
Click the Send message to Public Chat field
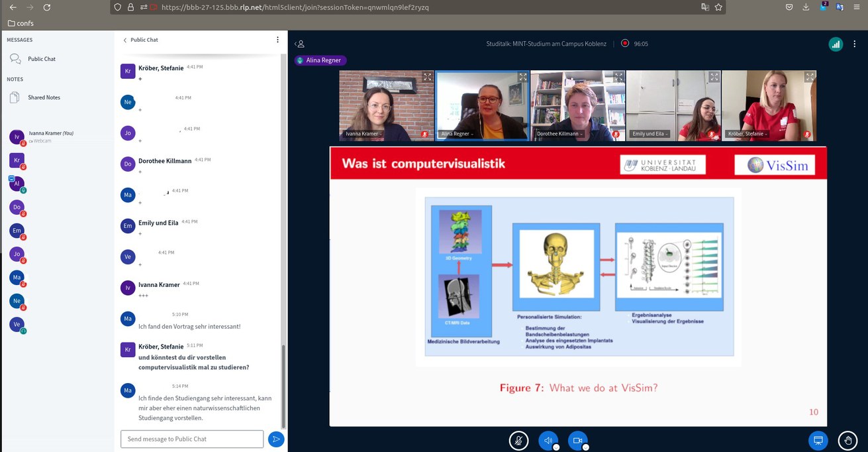click(x=192, y=439)
